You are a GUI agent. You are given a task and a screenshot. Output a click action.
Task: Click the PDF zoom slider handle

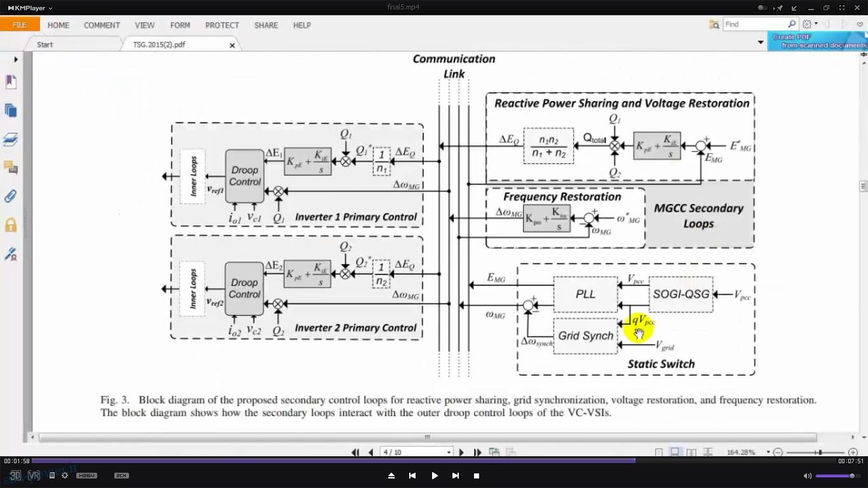(820, 452)
